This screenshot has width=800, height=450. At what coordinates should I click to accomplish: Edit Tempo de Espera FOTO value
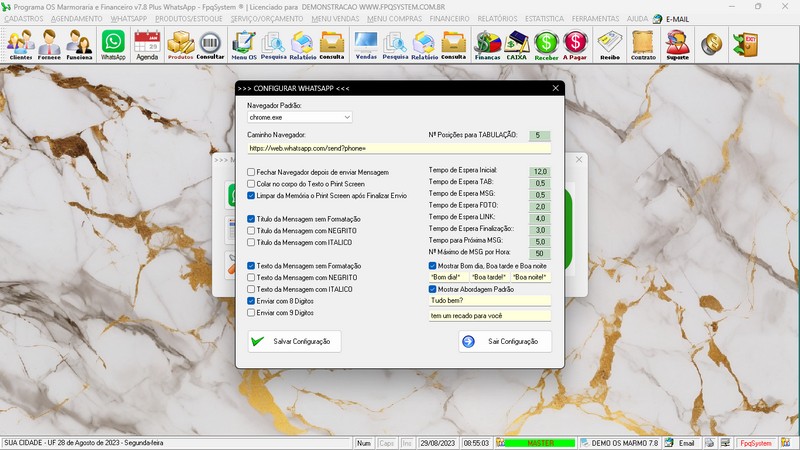pyautogui.click(x=540, y=207)
